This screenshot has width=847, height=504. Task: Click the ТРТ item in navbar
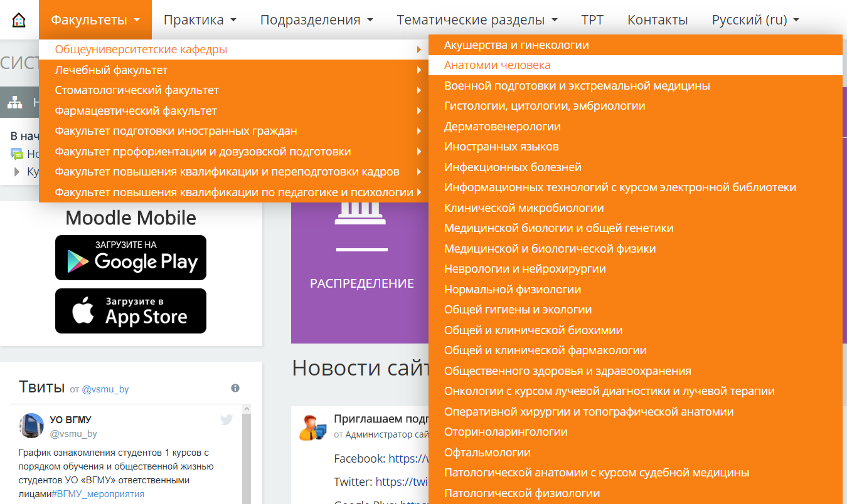click(592, 20)
